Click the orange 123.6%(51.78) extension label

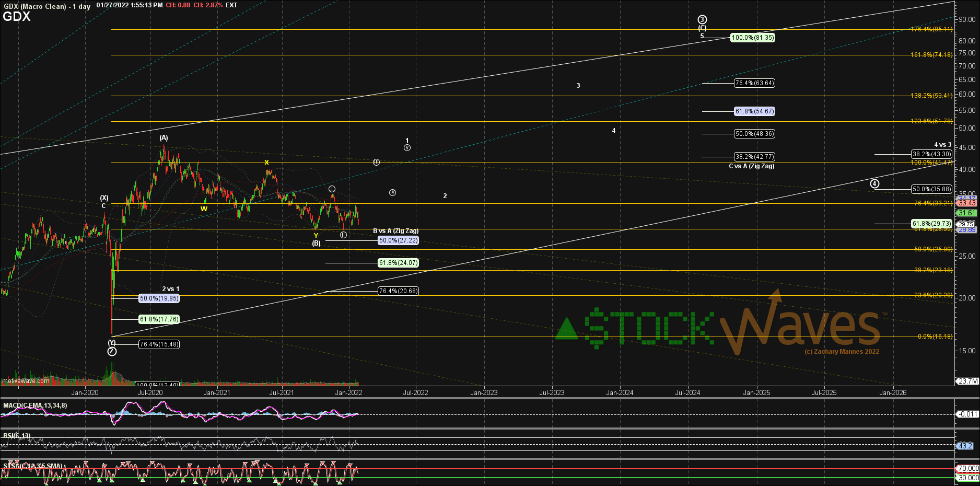pyautogui.click(x=931, y=121)
